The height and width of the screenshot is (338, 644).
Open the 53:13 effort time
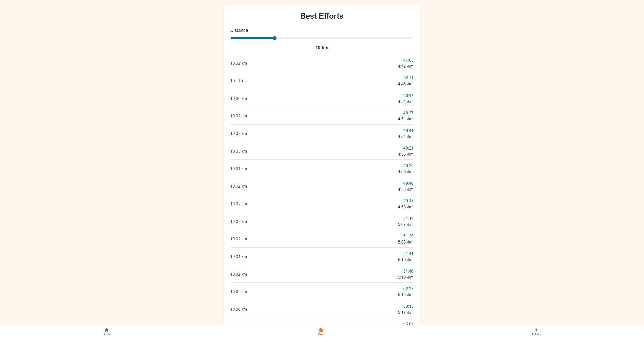tap(408, 306)
